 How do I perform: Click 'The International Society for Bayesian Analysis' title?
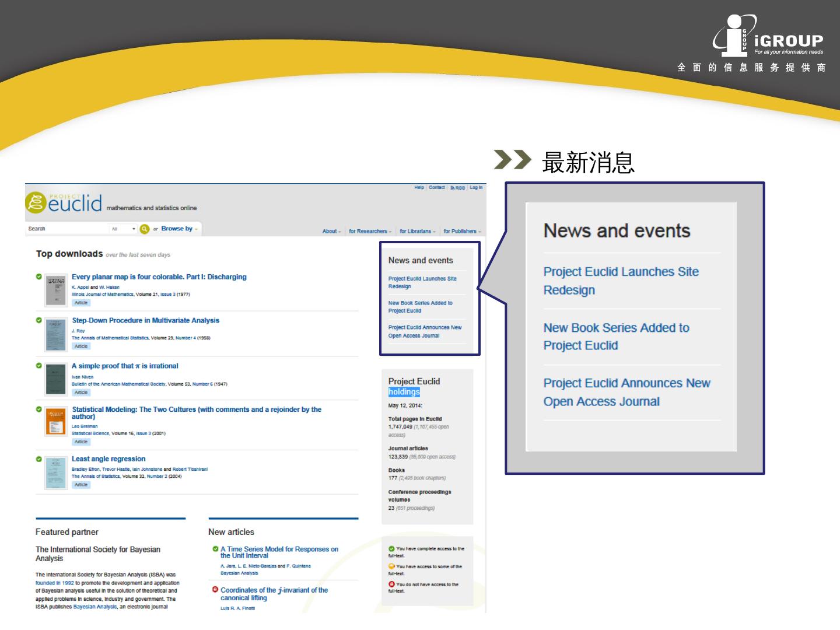pos(98,554)
